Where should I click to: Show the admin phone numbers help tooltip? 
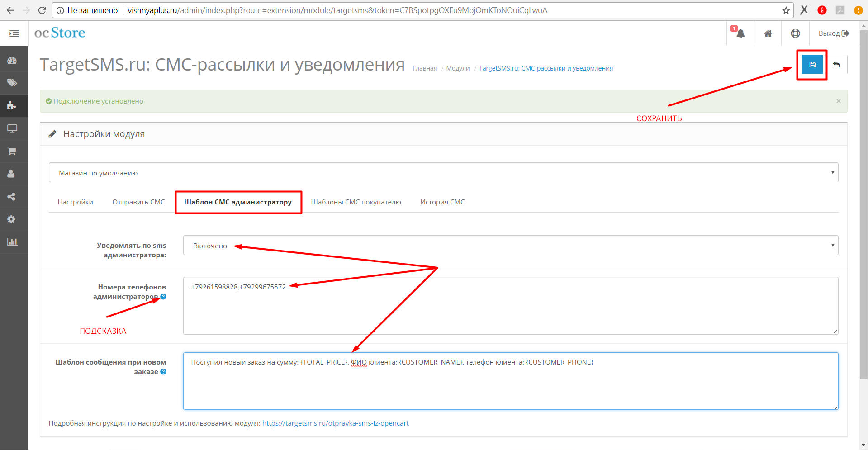[163, 297]
